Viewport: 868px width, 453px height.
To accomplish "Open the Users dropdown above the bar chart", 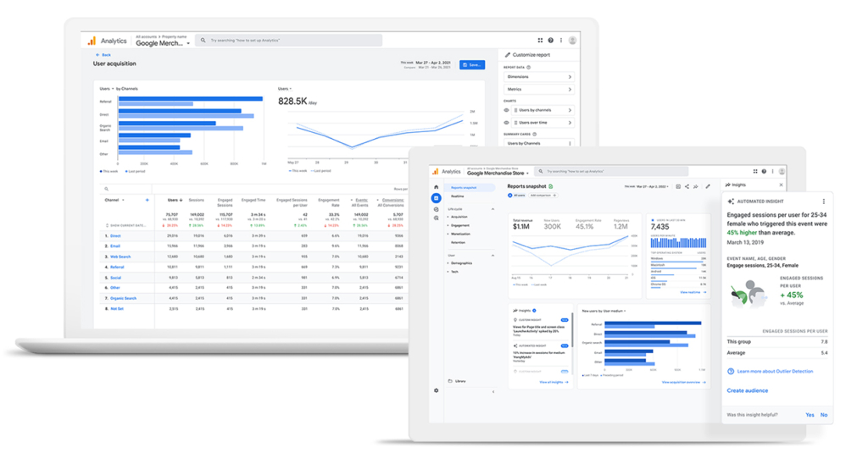I will coord(107,89).
